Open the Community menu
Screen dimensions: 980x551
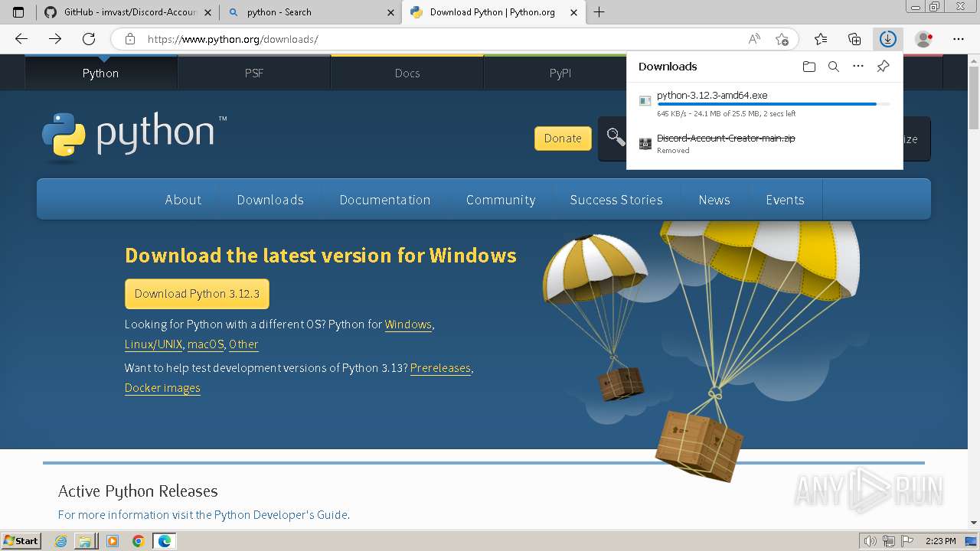pyautogui.click(x=501, y=200)
